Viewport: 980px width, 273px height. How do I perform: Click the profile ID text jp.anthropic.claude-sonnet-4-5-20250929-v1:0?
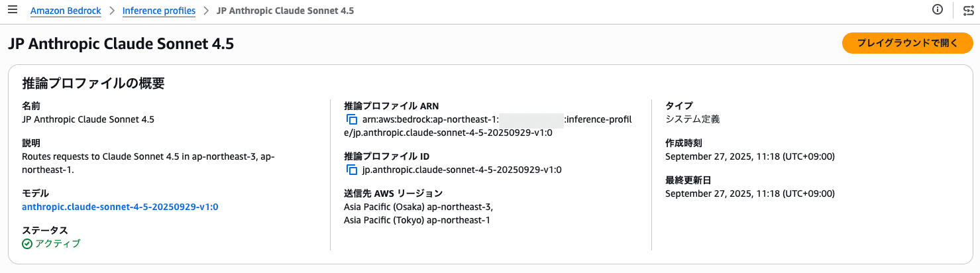[x=462, y=170]
